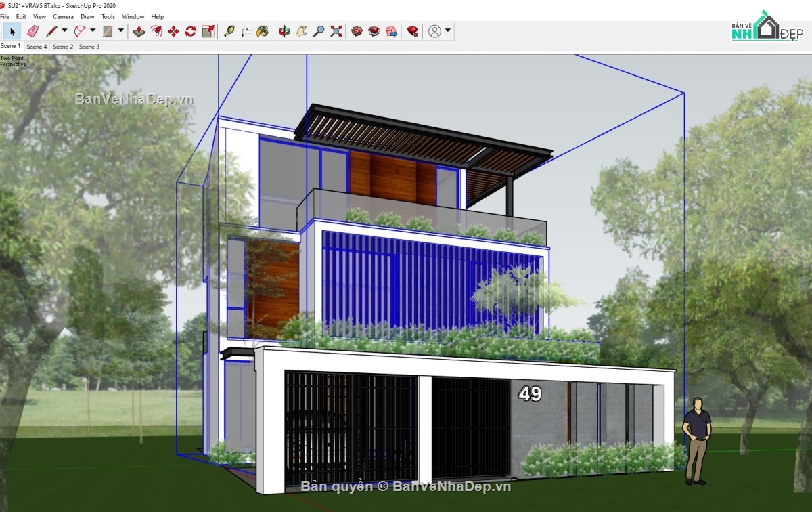This screenshot has height=512, width=812.
Task: Select the Scene 4 tab
Action: pos(37,47)
